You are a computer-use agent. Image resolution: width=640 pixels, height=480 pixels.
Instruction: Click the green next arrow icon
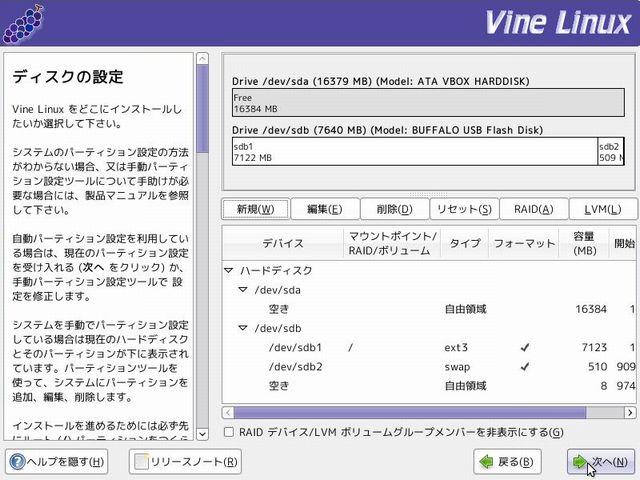click(580, 461)
